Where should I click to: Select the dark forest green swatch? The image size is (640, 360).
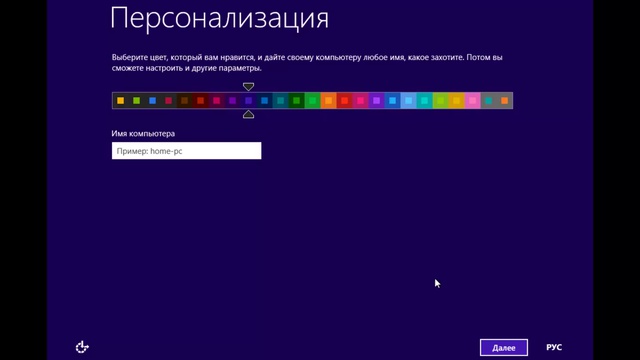tap(296, 100)
